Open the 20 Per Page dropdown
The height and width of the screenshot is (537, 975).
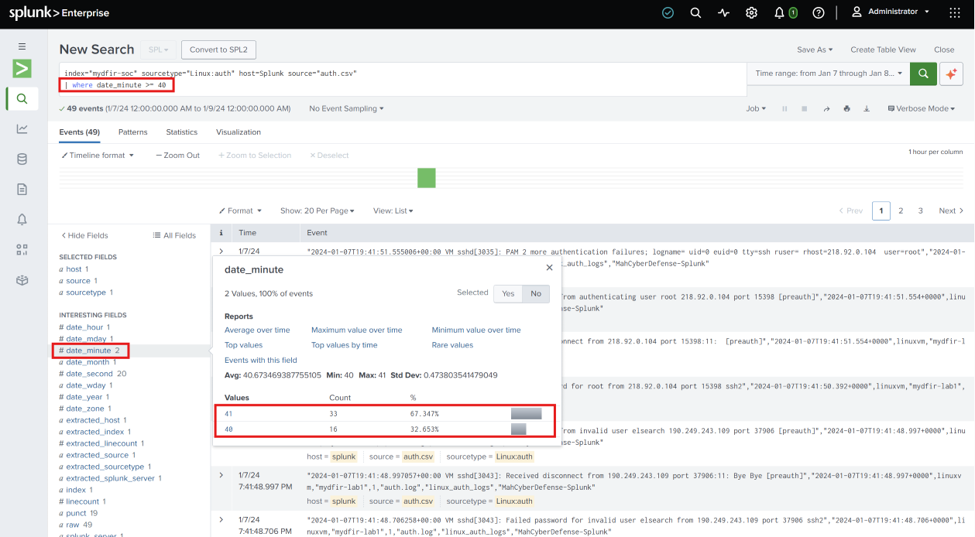click(317, 211)
